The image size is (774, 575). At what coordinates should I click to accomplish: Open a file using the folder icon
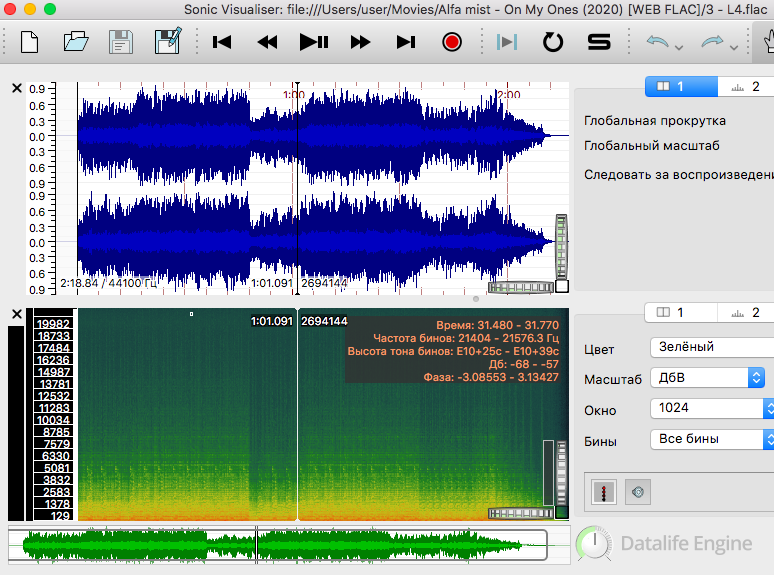tap(76, 42)
